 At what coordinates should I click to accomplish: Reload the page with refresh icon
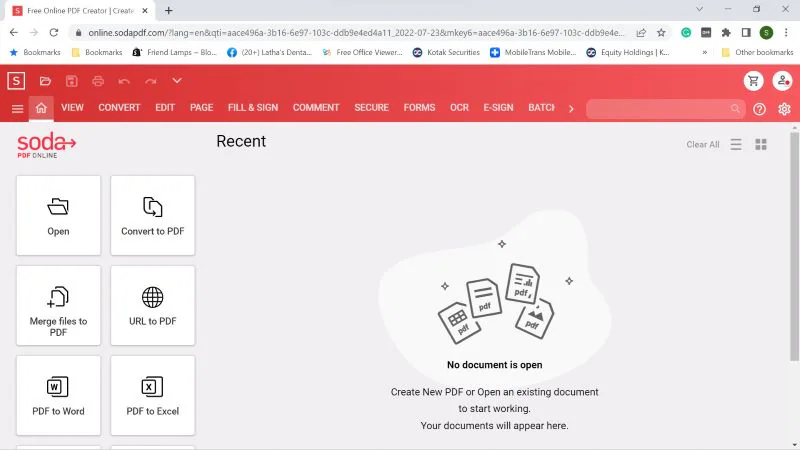pos(54,32)
